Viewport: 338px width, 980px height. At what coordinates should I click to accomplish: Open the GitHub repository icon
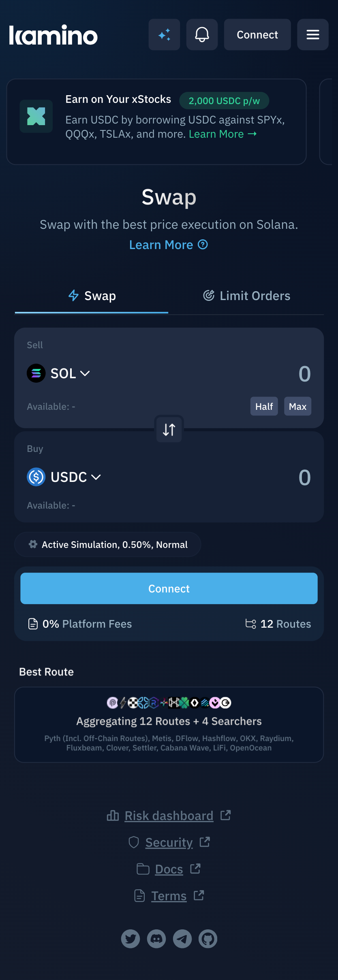pos(208,939)
